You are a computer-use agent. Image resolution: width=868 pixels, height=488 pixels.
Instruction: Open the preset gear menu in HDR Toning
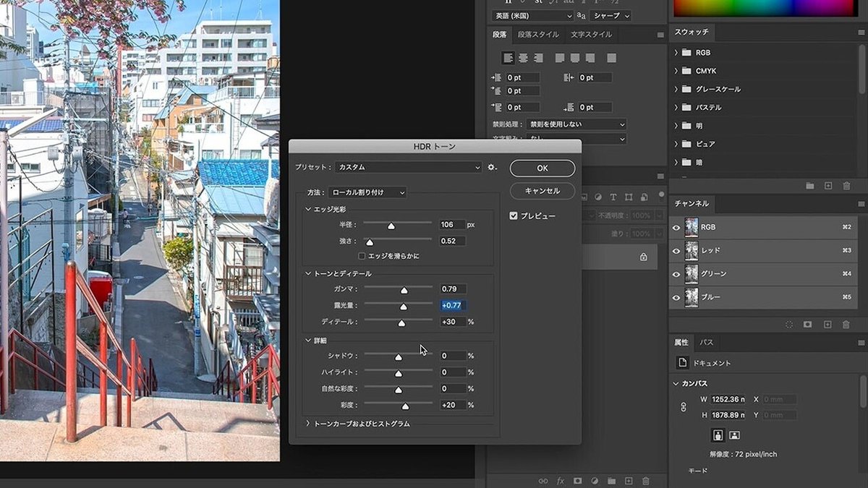pos(493,167)
